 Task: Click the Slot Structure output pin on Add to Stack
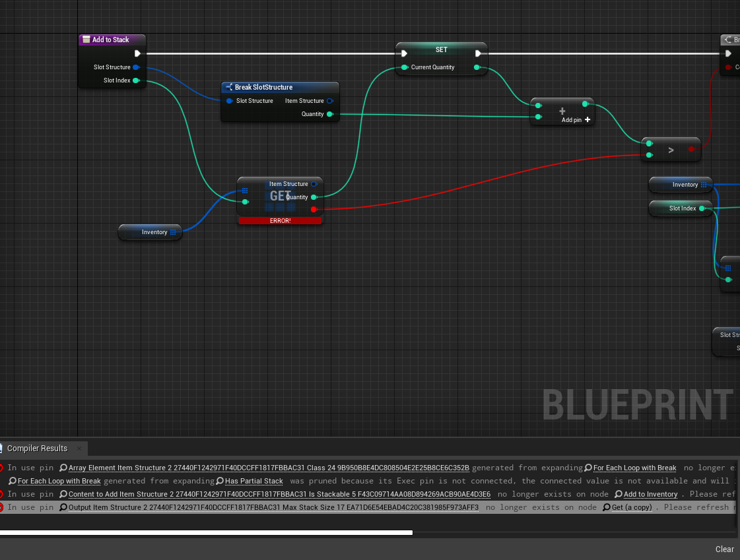[136, 67]
